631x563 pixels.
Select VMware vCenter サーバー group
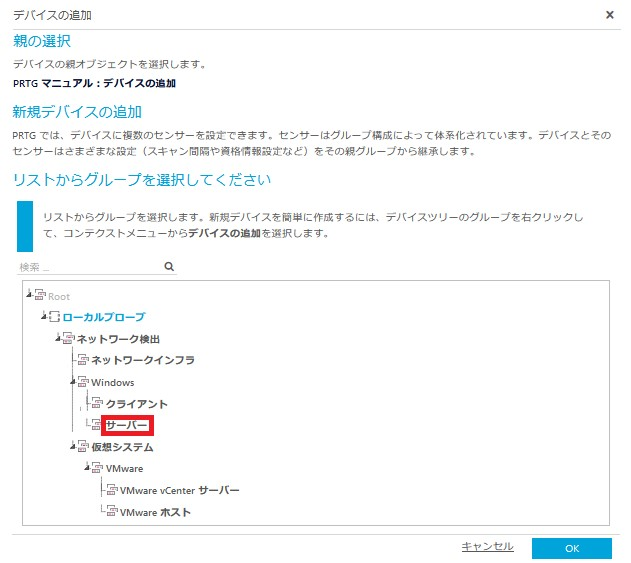click(x=179, y=490)
